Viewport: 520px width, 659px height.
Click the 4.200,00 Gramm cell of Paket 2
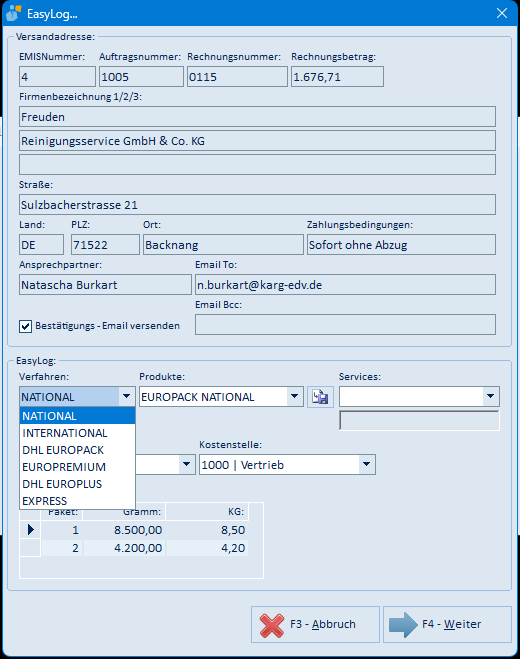(124, 548)
